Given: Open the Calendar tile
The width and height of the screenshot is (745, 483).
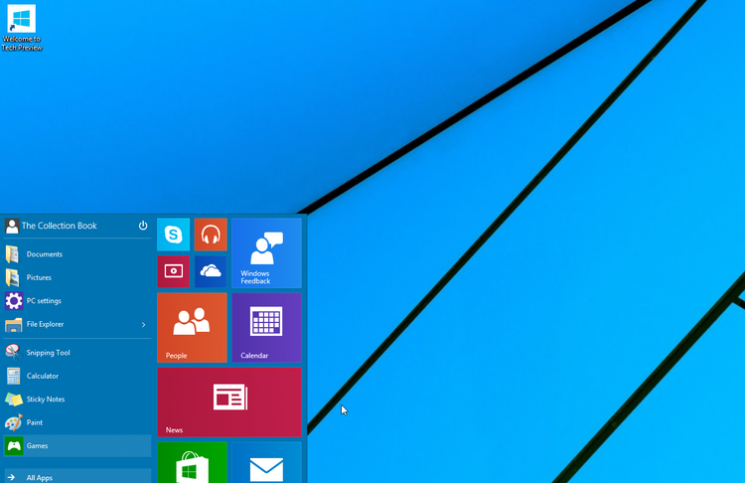Looking at the screenshot, I should 267,328.
